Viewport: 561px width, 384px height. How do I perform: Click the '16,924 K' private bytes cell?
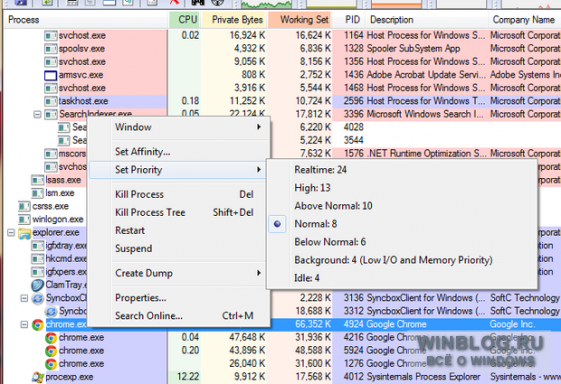click(x=248, y=35)
